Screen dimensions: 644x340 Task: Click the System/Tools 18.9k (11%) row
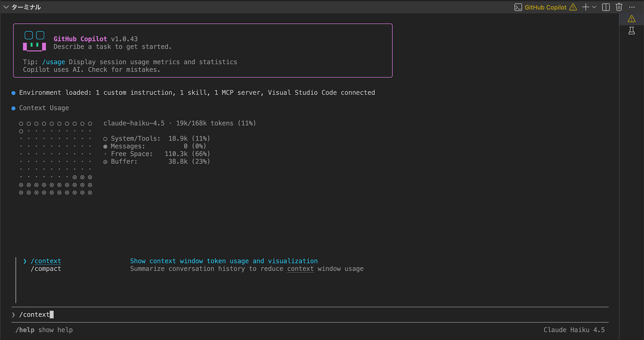coord(157,138)
